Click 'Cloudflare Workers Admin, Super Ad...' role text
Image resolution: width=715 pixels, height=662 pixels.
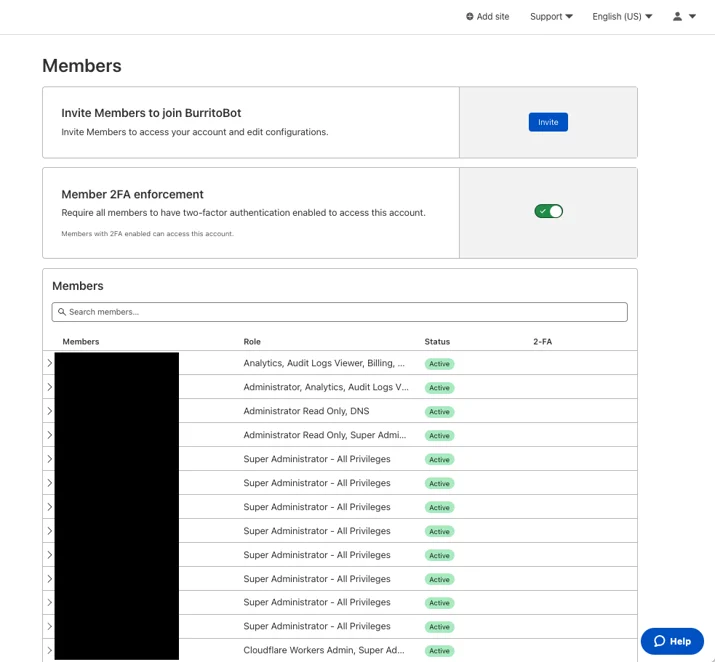(324, 650)
